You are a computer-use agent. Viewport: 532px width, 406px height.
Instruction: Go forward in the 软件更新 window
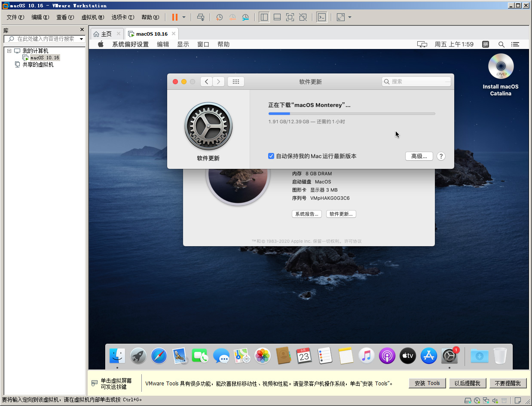point(219,82)
